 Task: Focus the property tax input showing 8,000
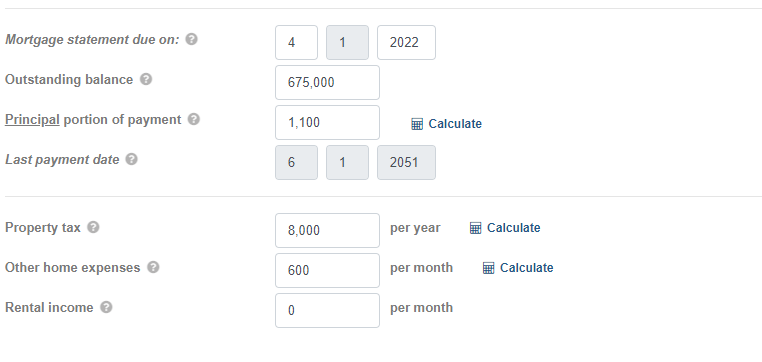tap(327, 230)
